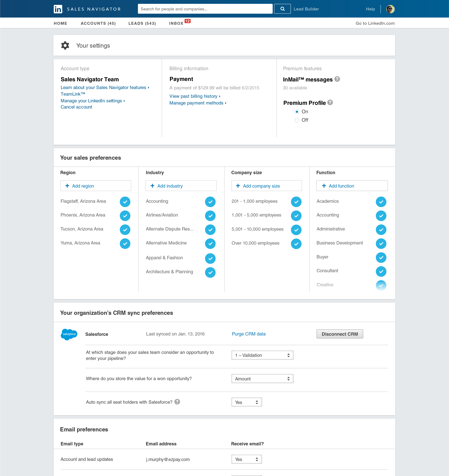
Task: Click plus icon in Add industry
Action: point(152,186)
